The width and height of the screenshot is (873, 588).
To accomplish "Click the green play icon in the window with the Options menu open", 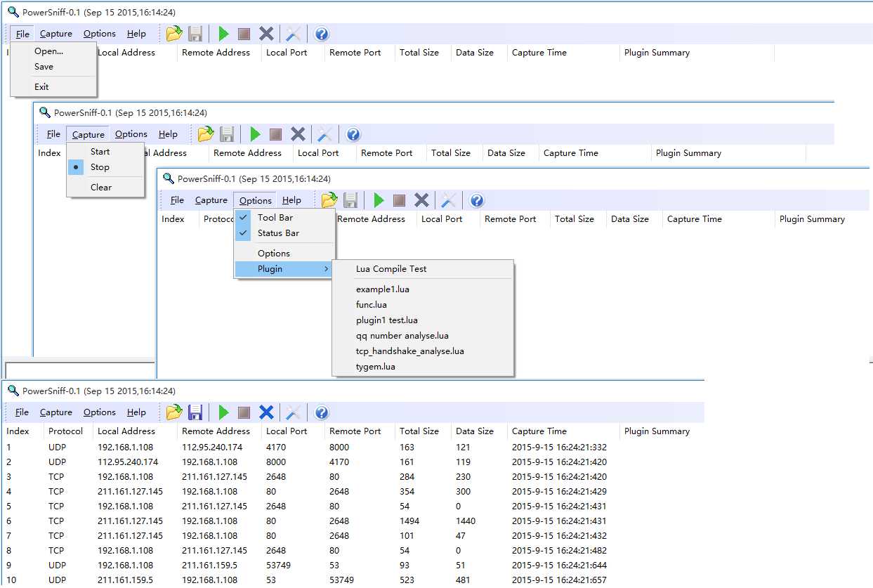I will [379, 200].
